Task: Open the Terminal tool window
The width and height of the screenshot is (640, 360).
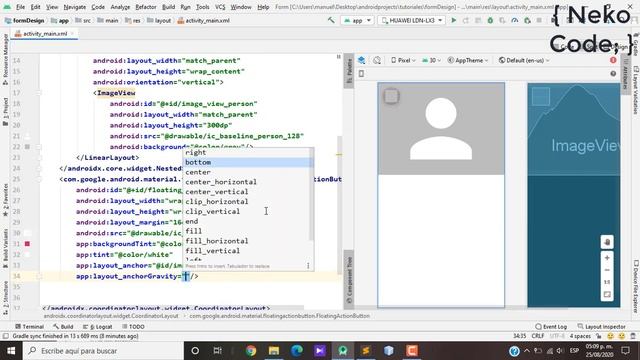Action: click(29, 327)
